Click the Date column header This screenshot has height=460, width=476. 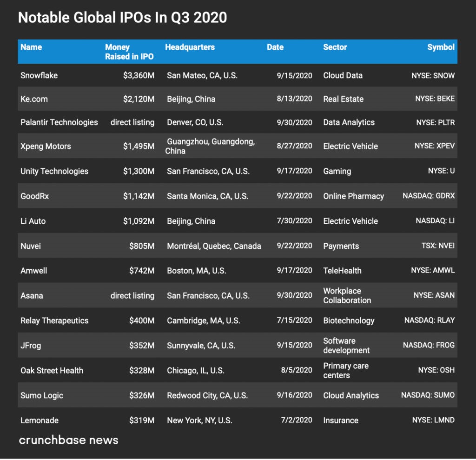275,47
